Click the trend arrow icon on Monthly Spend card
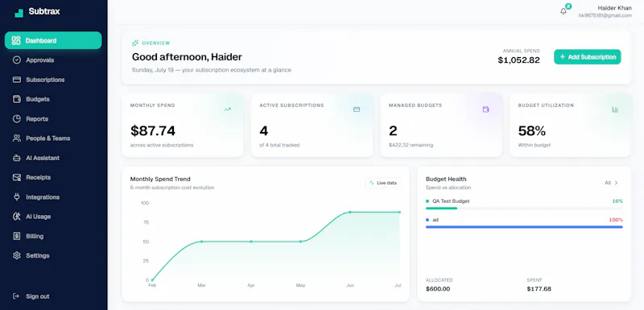Viewport: 644px width, 310px height. [x=228, y=110]
